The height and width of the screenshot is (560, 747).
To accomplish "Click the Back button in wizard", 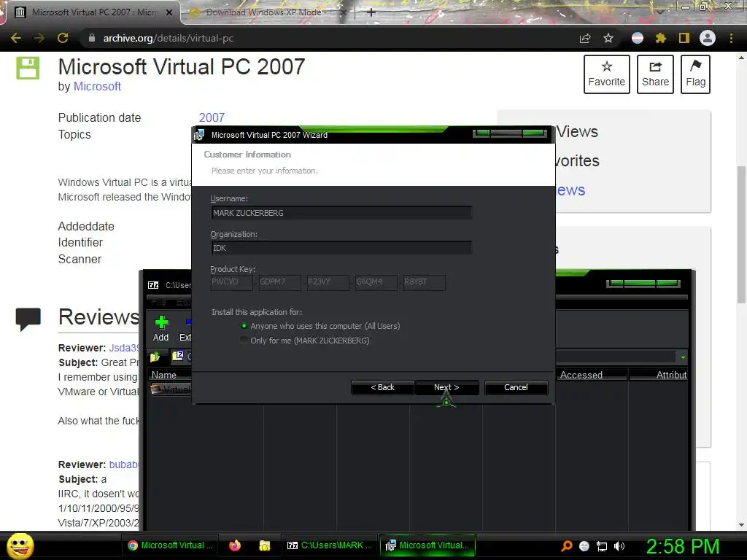I will (382, 387).
